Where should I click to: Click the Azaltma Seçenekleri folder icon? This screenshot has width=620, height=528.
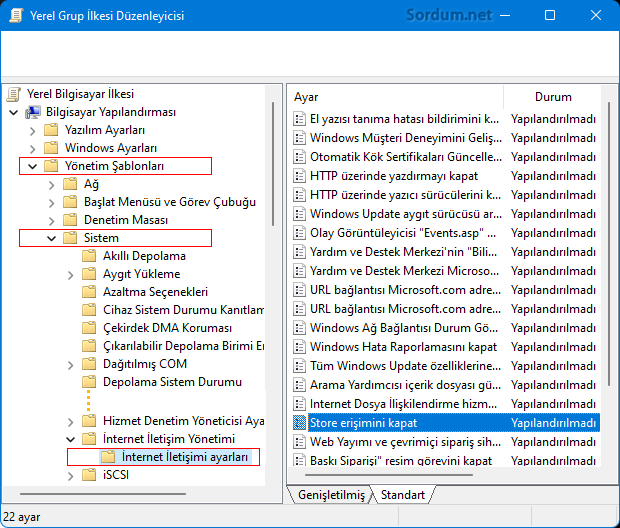(x=89, y=292)
